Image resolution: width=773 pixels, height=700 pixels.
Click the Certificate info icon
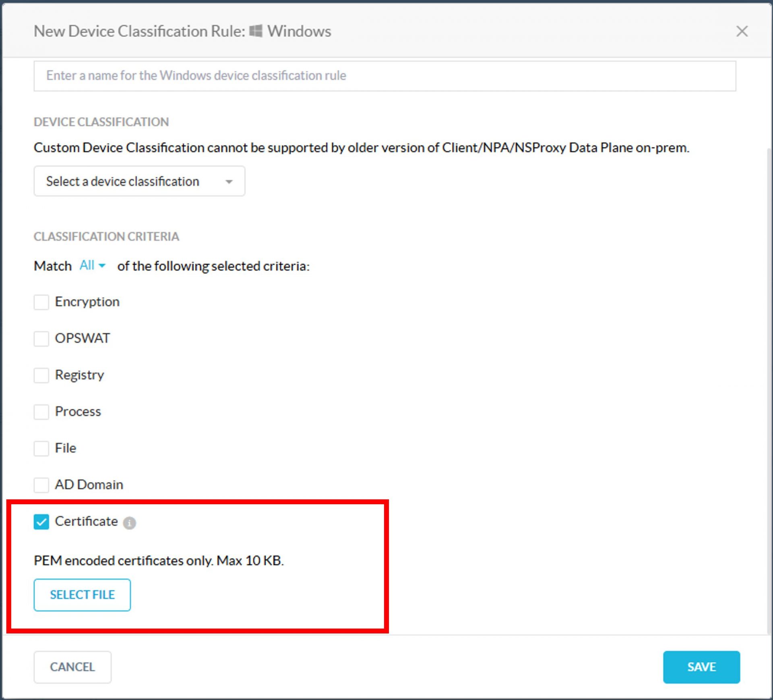pos(129,523)
